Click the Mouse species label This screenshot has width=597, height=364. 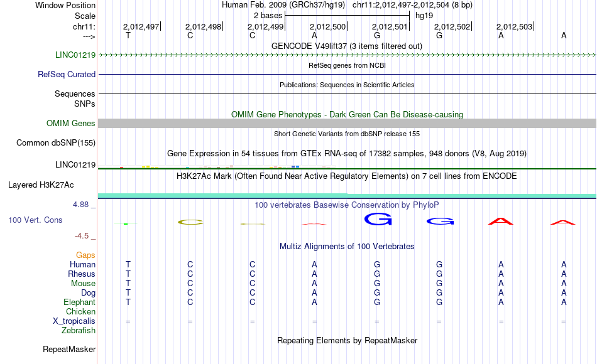click(83, 284)
